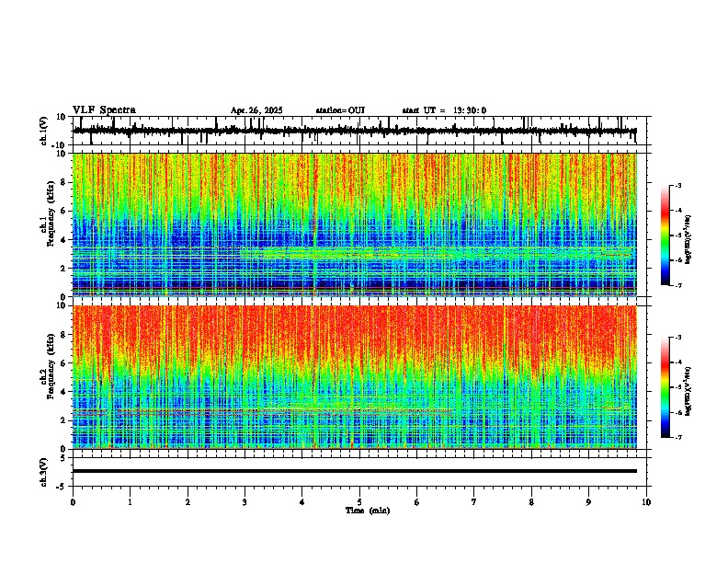Image resolution: width=728 pixels, height=563 pixels.
Task: Click the "-5" label on ch.2 color bar
Action: 677,387
